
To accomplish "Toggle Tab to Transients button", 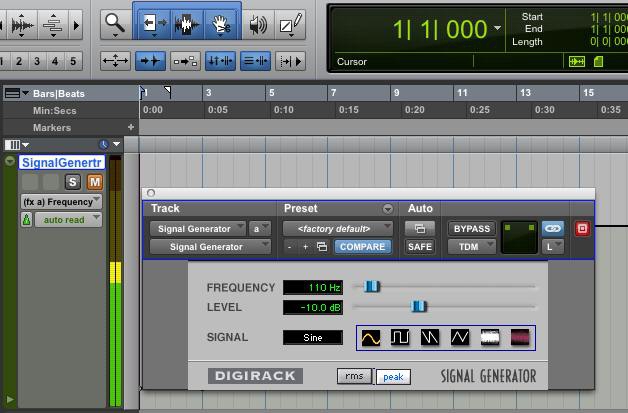I will tap(150, 61).
